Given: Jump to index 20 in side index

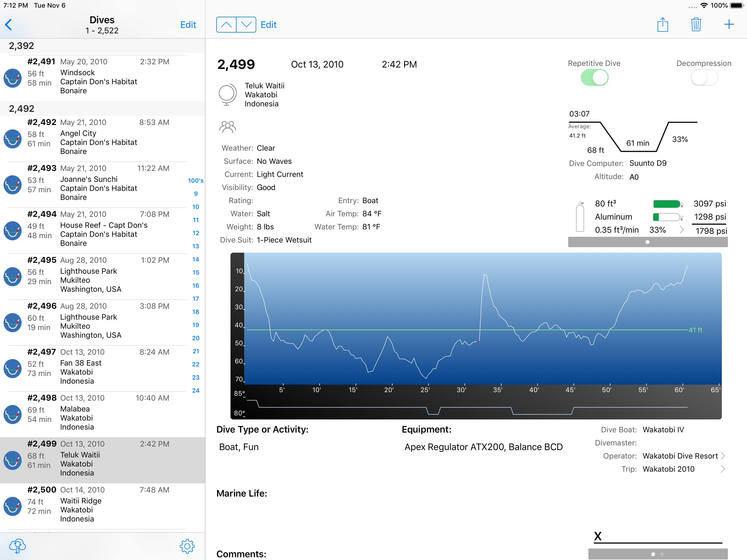Looking at the screenshot, I should [x=195, y=338].
